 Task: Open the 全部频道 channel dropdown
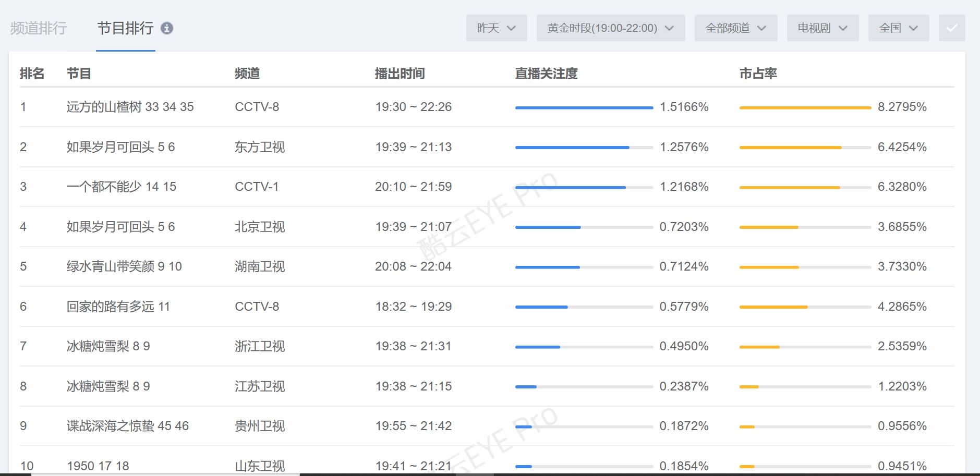[x=736, y=28]
